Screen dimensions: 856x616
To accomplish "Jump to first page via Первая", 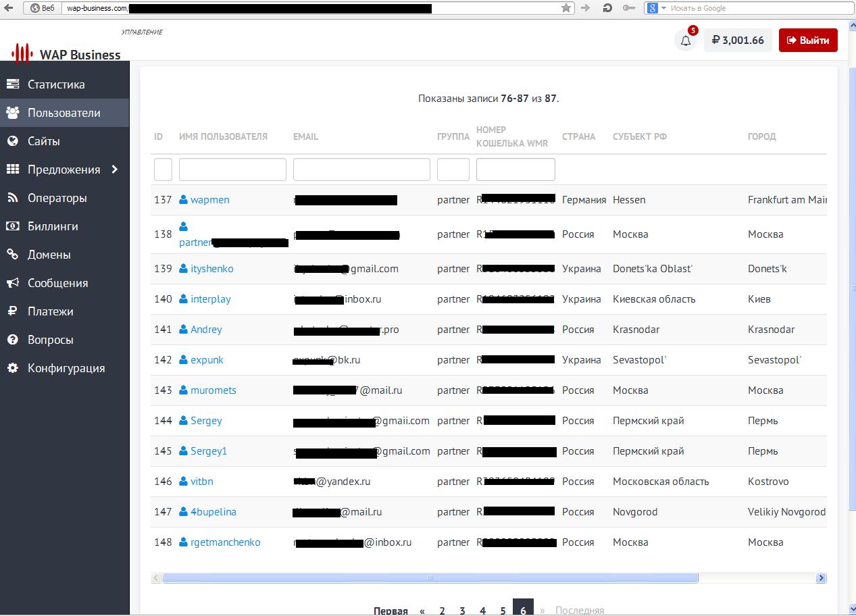I will tap(391, 610).
